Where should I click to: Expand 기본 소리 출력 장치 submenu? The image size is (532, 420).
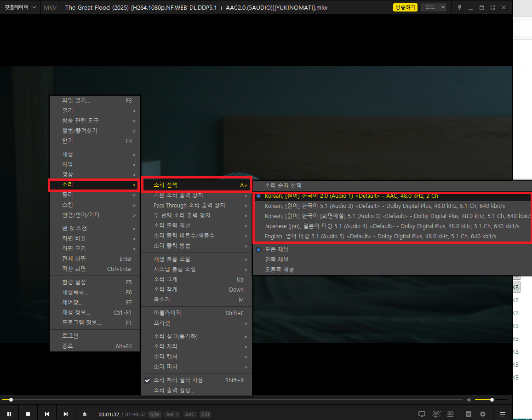point(196,195)
